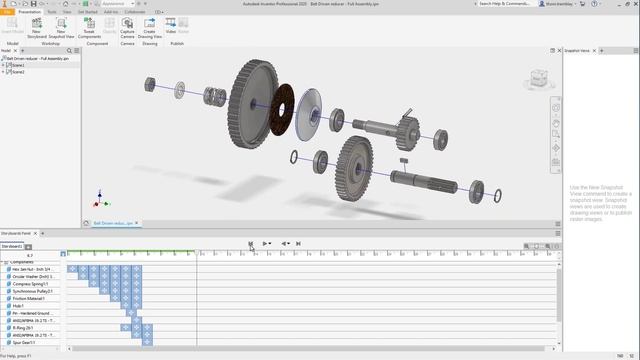Play the current storyboard
Image resolution: width=640 pixels, height=360 pixels.
click(x=264, y=244)
